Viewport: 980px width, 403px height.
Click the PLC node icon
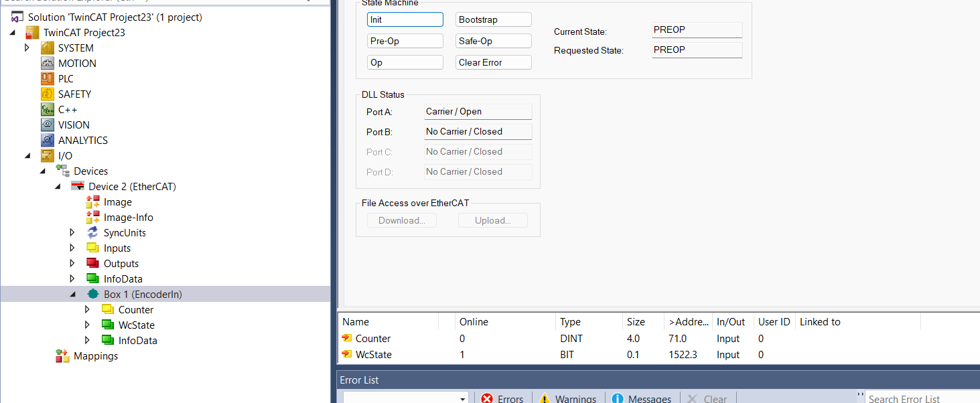click(x=48, y=79)
